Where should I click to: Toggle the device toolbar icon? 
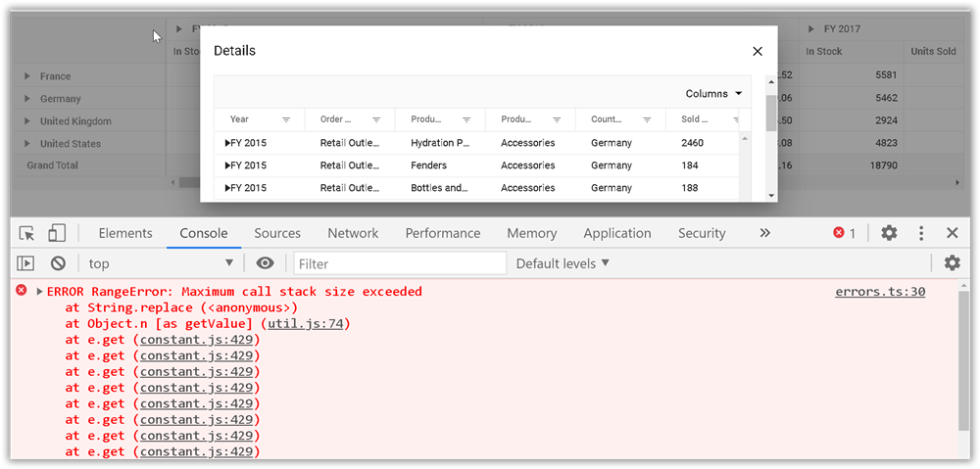(57, 233)
